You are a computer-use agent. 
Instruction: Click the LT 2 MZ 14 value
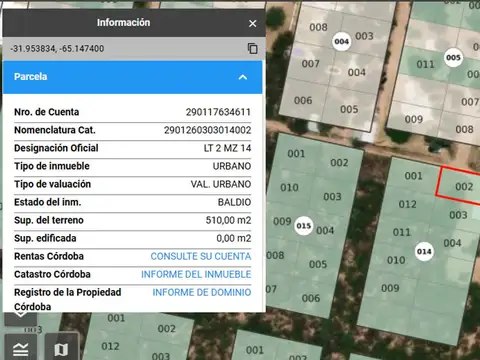(227, 148)
